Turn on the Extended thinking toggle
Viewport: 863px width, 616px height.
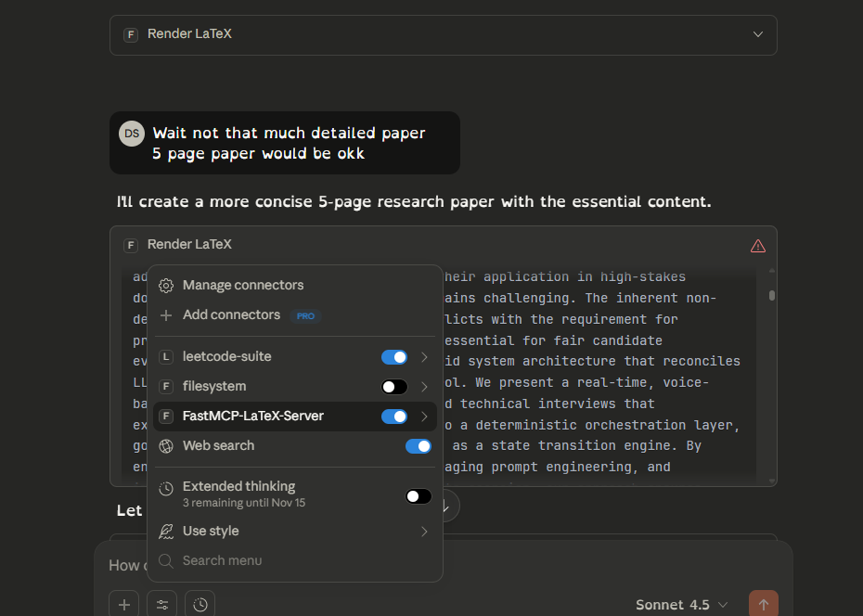click(x=418, y=496)
